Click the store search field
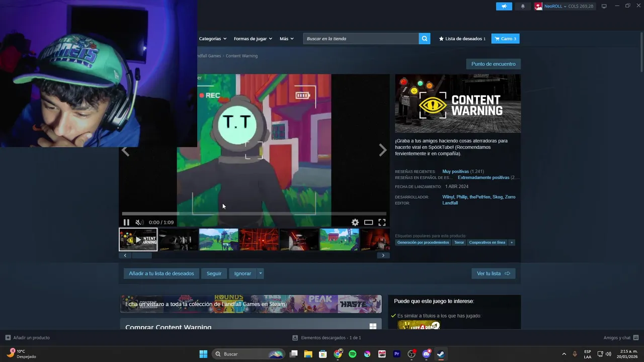644x362 pixels. 361,39
